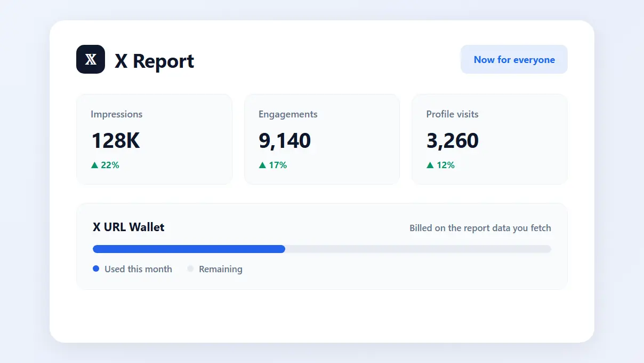Click the Used this month legend label
644x363 pixels.
138,269
